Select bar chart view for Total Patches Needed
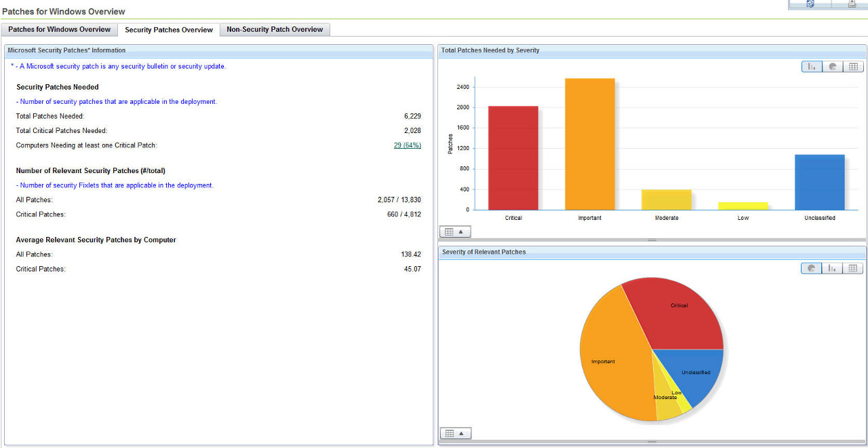 [x=812, y=67]
